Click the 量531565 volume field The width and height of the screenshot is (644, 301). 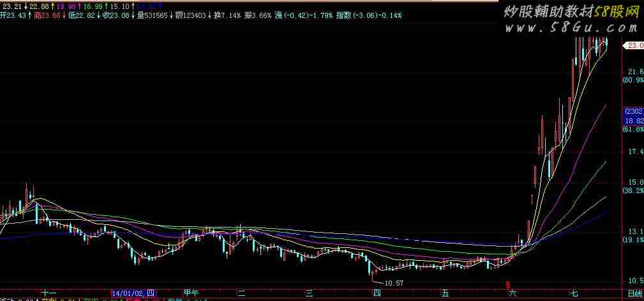tap(153, 15)
